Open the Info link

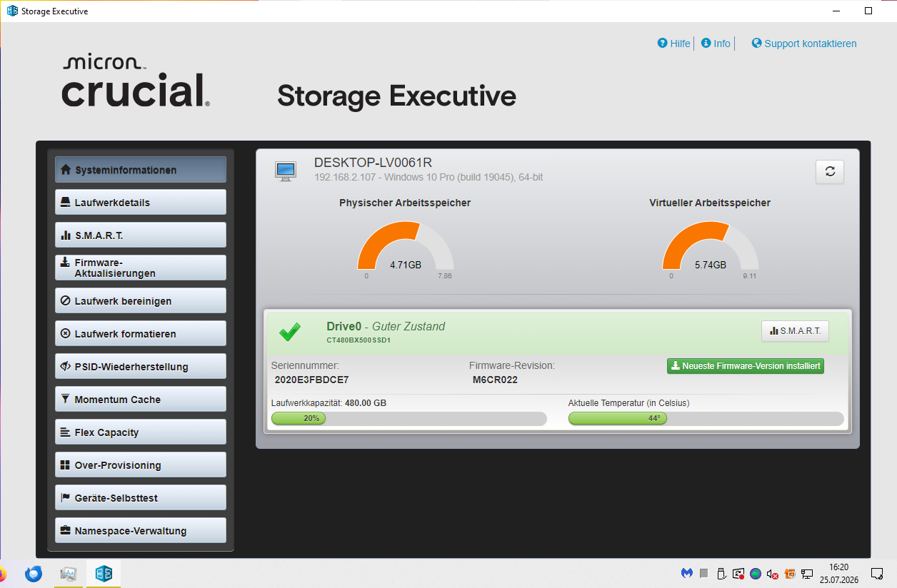pos(716,44)
